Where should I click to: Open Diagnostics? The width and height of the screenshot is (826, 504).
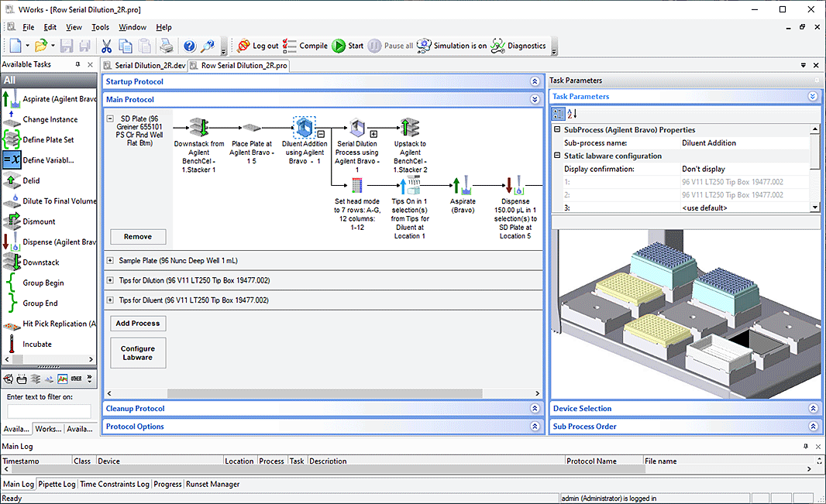518,46
